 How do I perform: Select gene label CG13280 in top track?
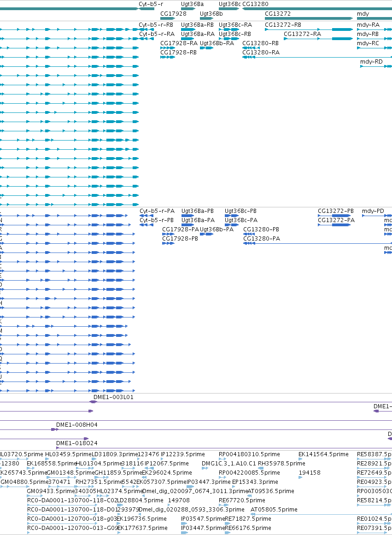(255, 4)
